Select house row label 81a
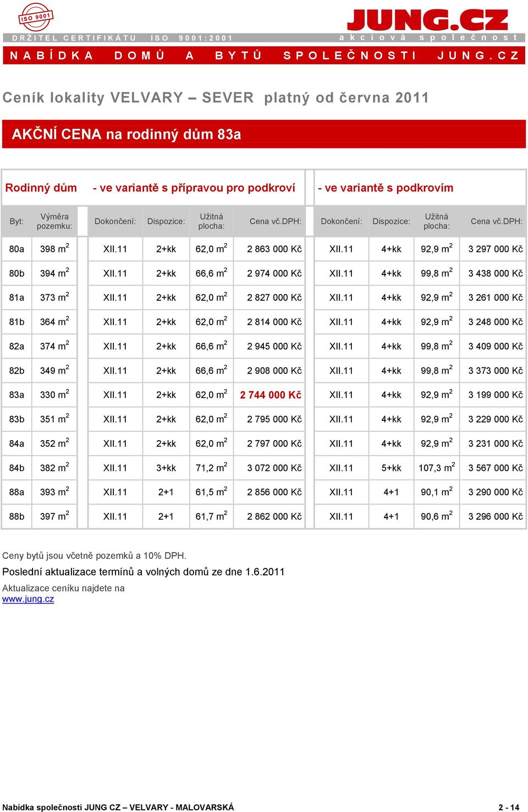This screenshot has height=812, width=528. [x=16, y=298]
